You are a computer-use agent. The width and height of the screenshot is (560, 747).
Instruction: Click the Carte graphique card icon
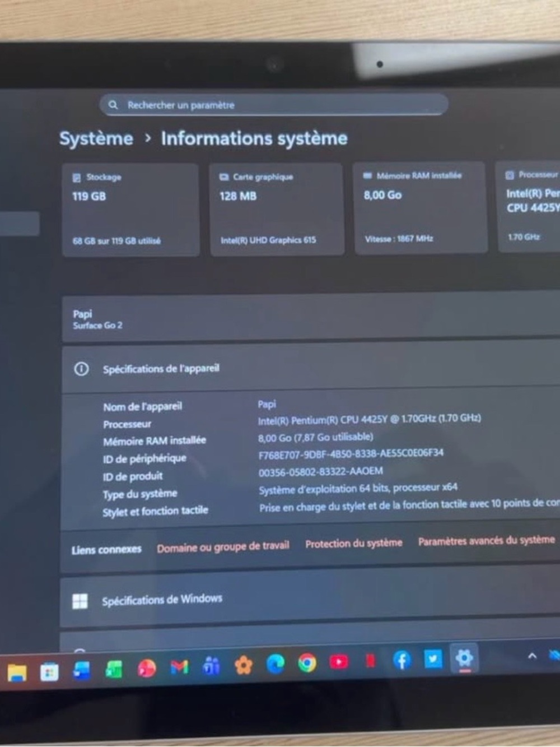(x=224, y=177)
